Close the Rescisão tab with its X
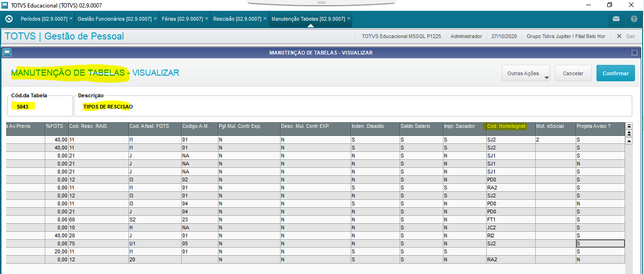The image size is (644, 274). (265, 19)
